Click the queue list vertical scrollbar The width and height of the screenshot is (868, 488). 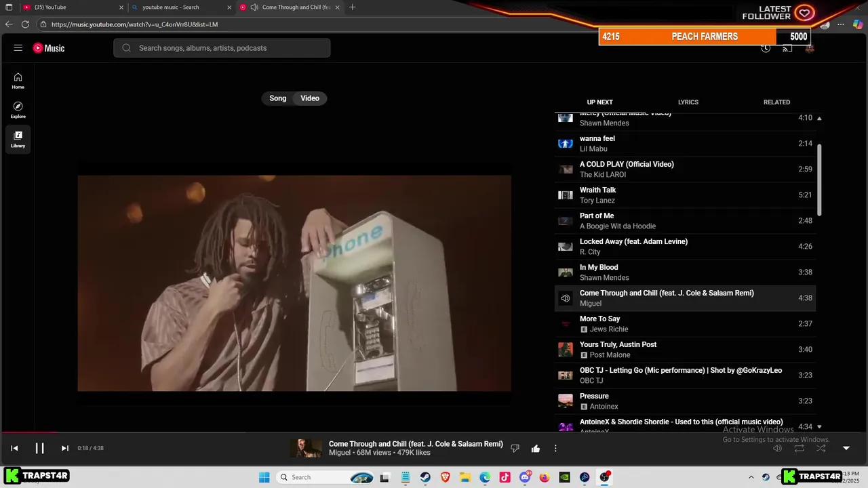click(x=819, y=180)
